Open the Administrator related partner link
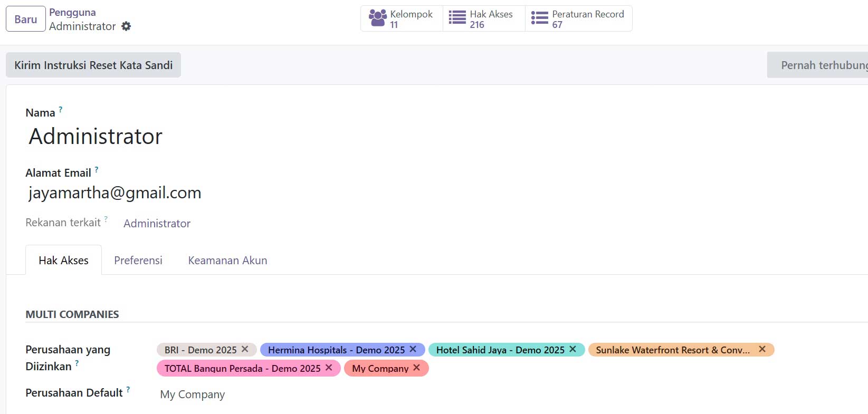868x414 pixels. click(x=157, y=224)
